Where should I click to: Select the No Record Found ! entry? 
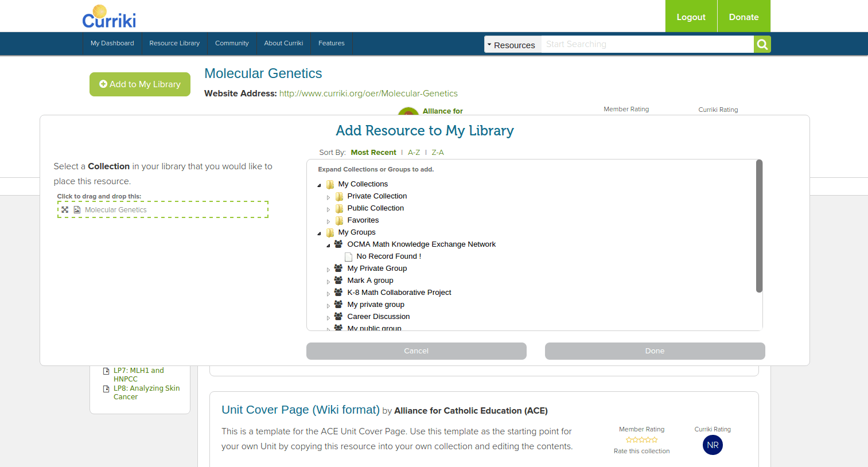pyautogui.click(x=389, y=256)
